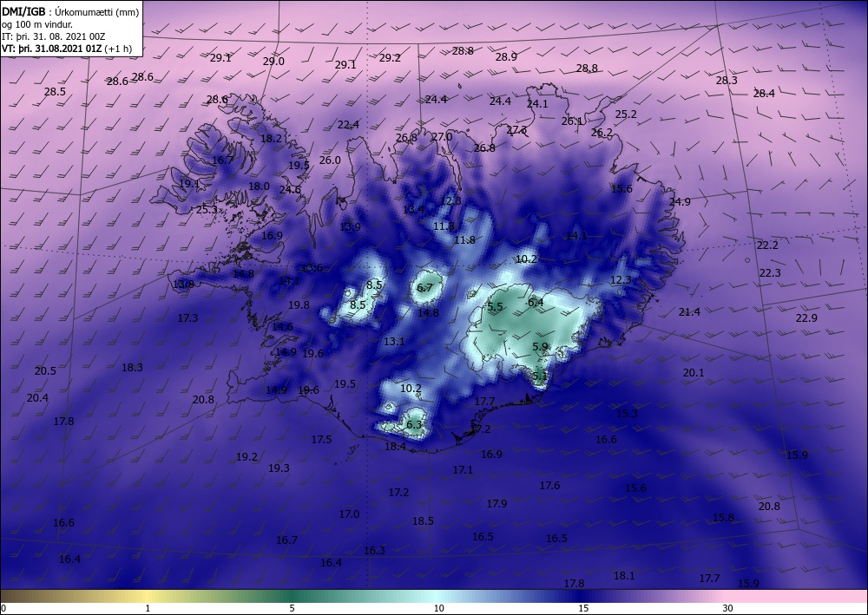Click the value 18.1 on the map
868x615 pixels.
[x=624, y=576]
